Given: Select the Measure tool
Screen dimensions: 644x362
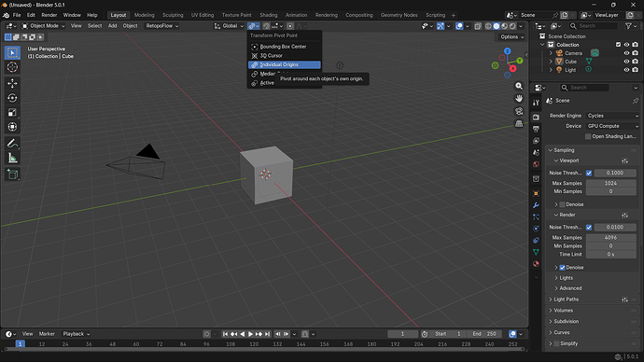Looking at the screenshot, I should 12,159.
